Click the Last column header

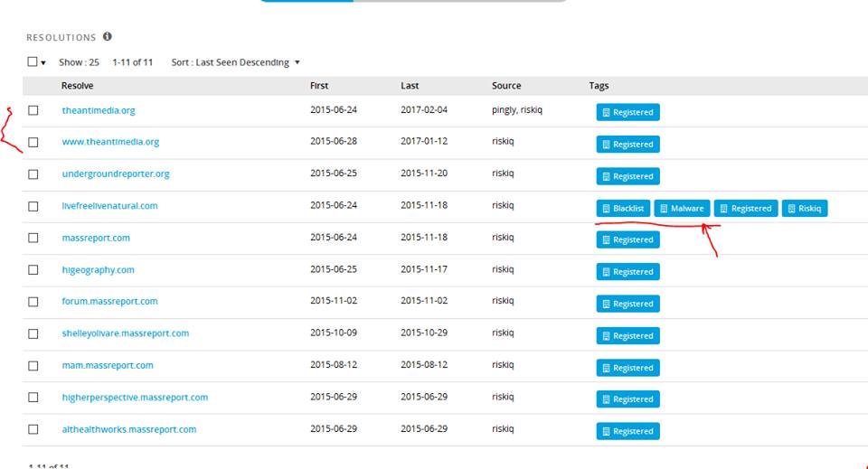(x=410, y=86)
